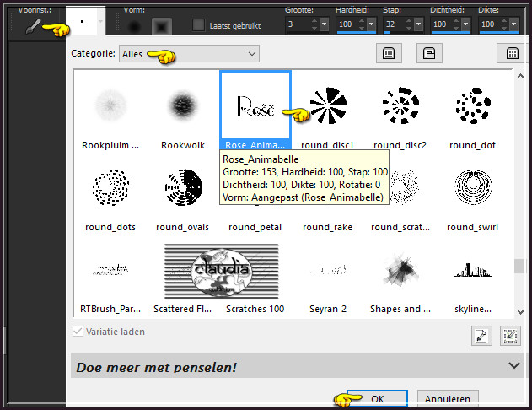The width and height of the screenshot is (532, 410).
Task: Click the brush list scrollbar thumb
Action: (519, 266)
